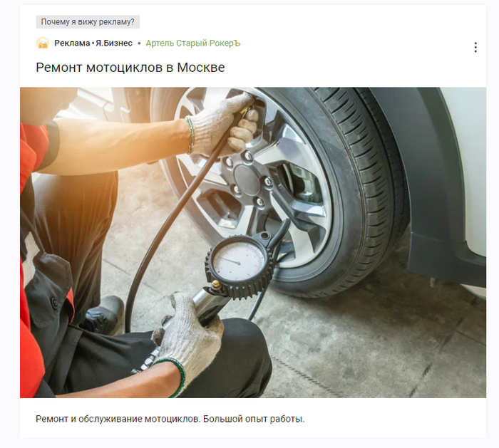Click the mechanic's black boot in the photo

pyautogui.click(x=103, y=315)
